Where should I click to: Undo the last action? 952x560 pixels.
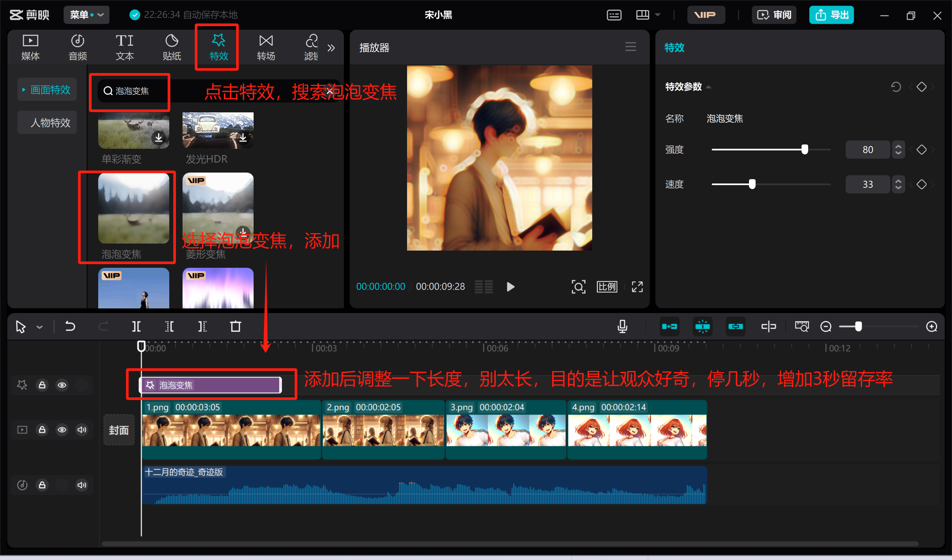pos(70,326)
